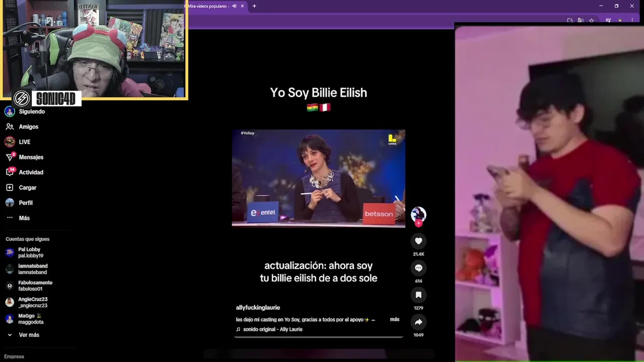
Task: Click the 1049 shares count
Action: 418,335
